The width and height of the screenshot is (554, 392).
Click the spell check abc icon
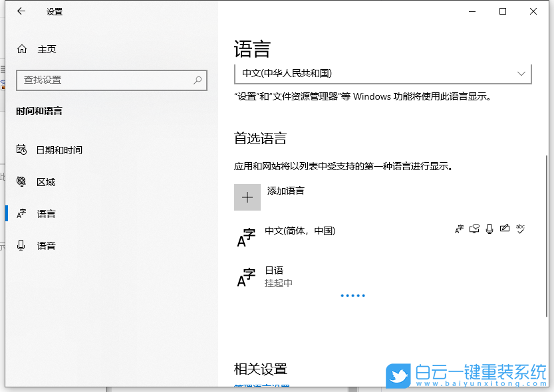tap(520, 229)
